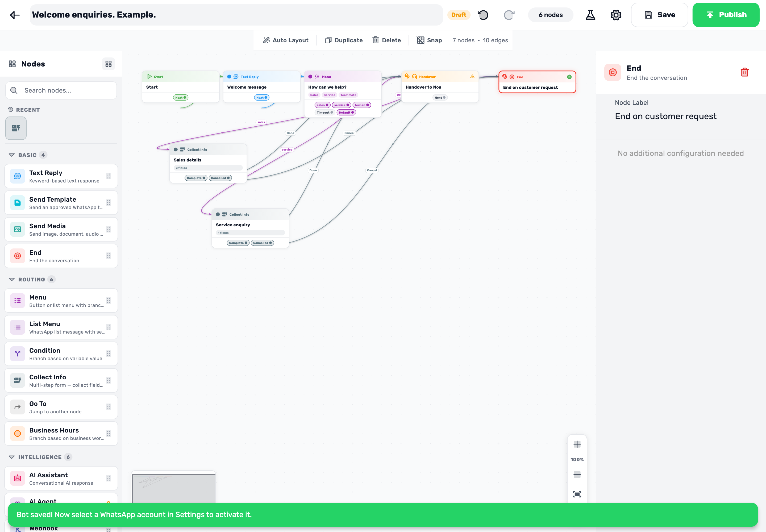
Task: Click the Start node Next port
Action: pos(180,97)
